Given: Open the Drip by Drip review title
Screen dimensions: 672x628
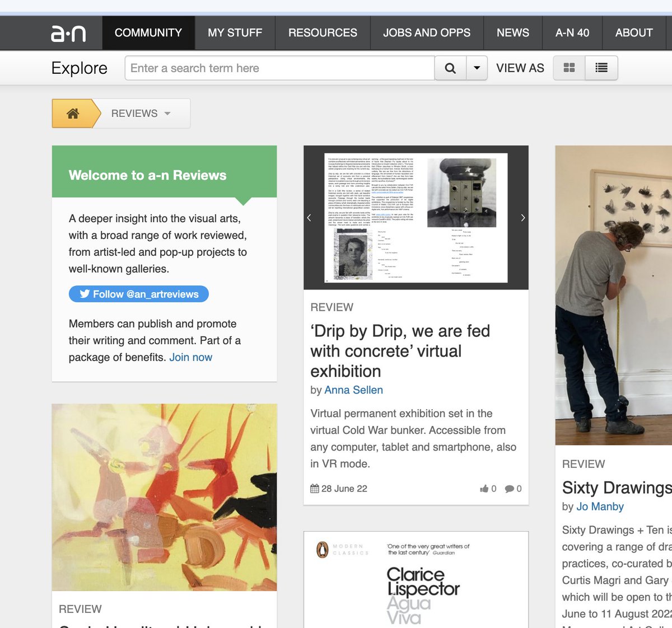Looking at the screenshot, I should pyautogui.click(x=399, y=351).
